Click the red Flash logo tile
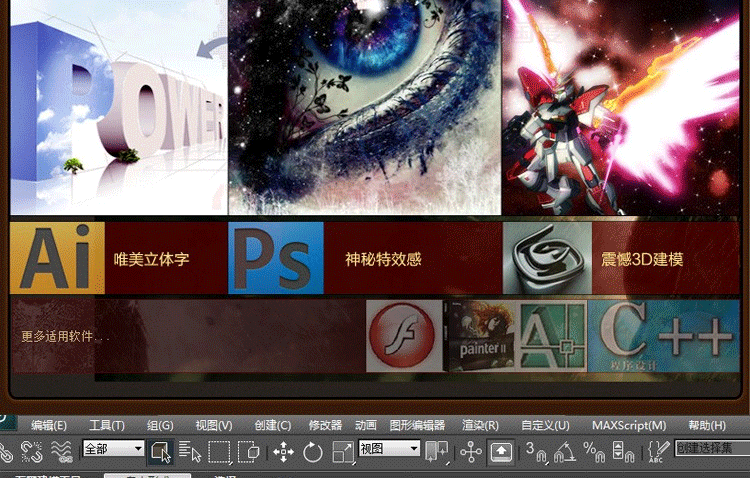Viewport: 750px width, 478px height. (404, 336)
